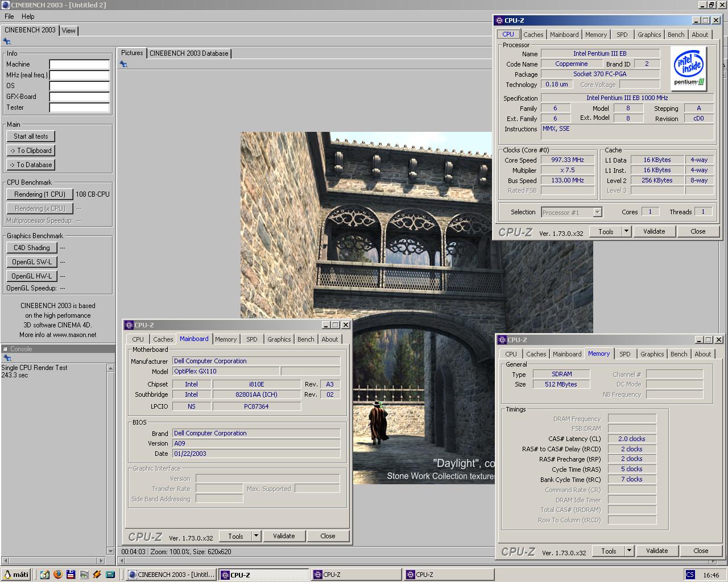Open the Help menu in CINEBENCH
Image resolution: width=728 pixels, height=582 pixels.
click(x=28, y=16)
